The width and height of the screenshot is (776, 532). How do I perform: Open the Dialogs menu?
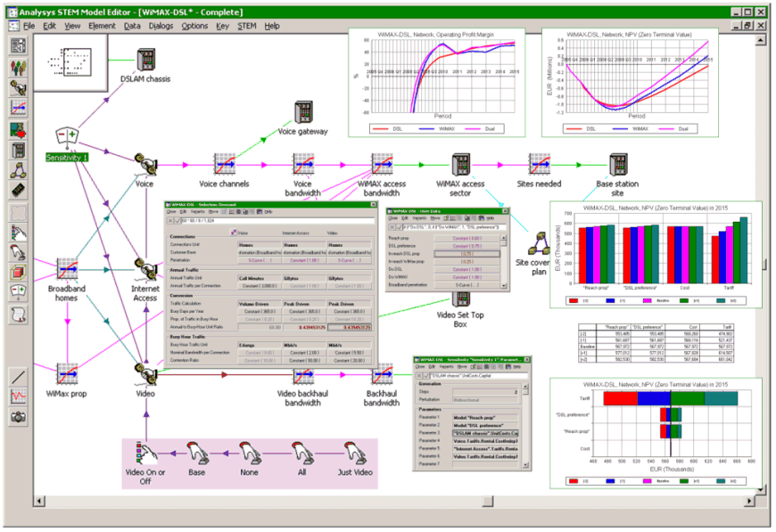[x=161, y=26]
